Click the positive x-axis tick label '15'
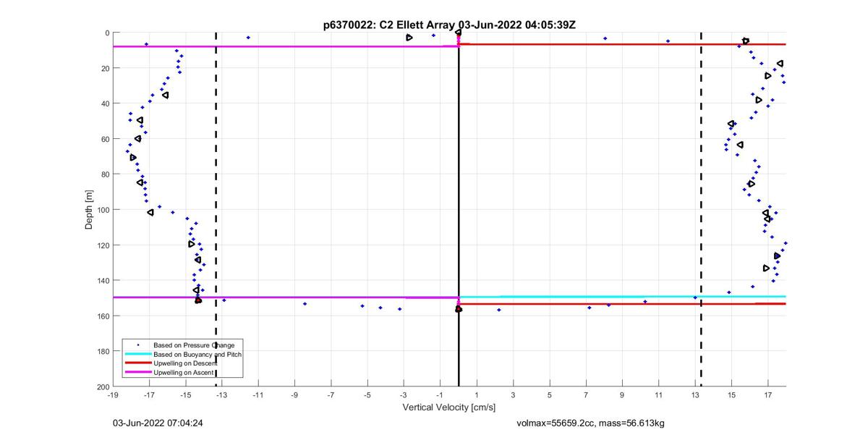The height and width of the screenshot is (435, 868). [731, 395]
